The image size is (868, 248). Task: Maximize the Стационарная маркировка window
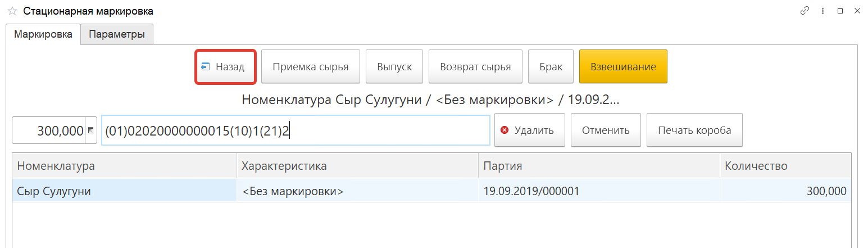click(840, 11)
